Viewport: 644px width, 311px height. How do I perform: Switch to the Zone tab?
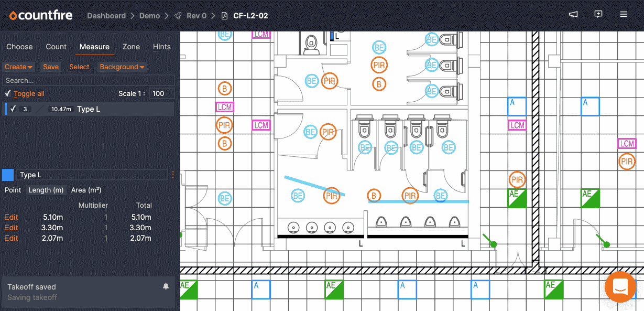click(131, 47)
